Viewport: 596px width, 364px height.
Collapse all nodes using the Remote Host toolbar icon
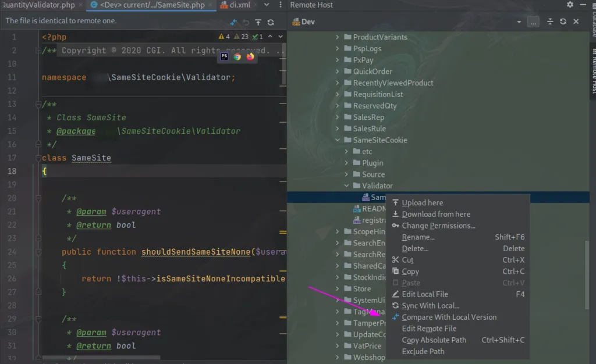click(x=550, y=22)
